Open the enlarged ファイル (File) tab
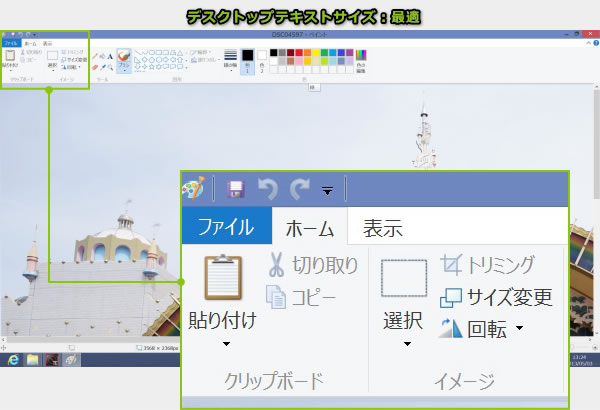600x410 pixels. tap(227, 226)
